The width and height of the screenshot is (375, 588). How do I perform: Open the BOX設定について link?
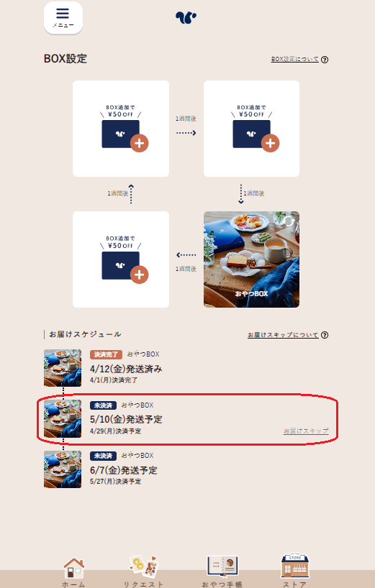(x=295, y=59)
